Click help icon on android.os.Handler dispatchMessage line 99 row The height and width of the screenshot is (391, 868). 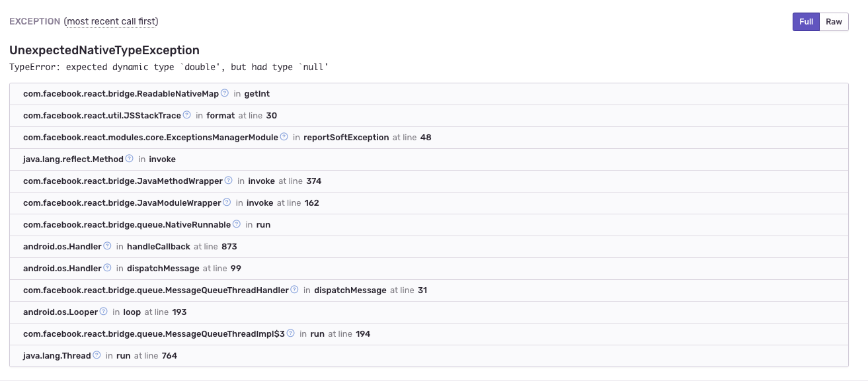[x=107, y=268]
